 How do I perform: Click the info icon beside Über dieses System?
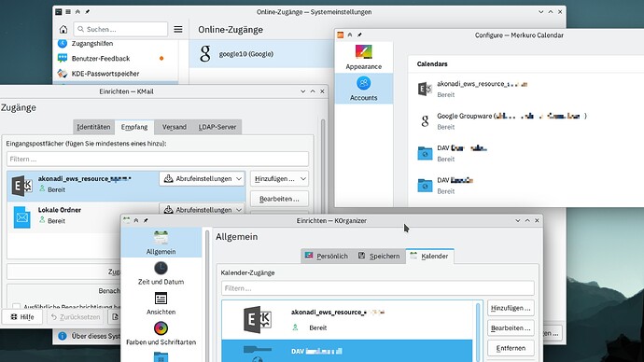(x=63, y=336)
